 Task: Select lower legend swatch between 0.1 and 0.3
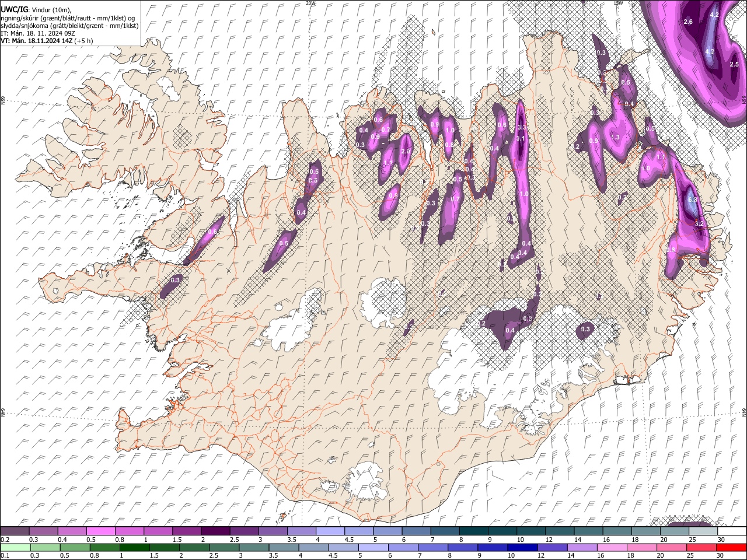coord(15,547)
